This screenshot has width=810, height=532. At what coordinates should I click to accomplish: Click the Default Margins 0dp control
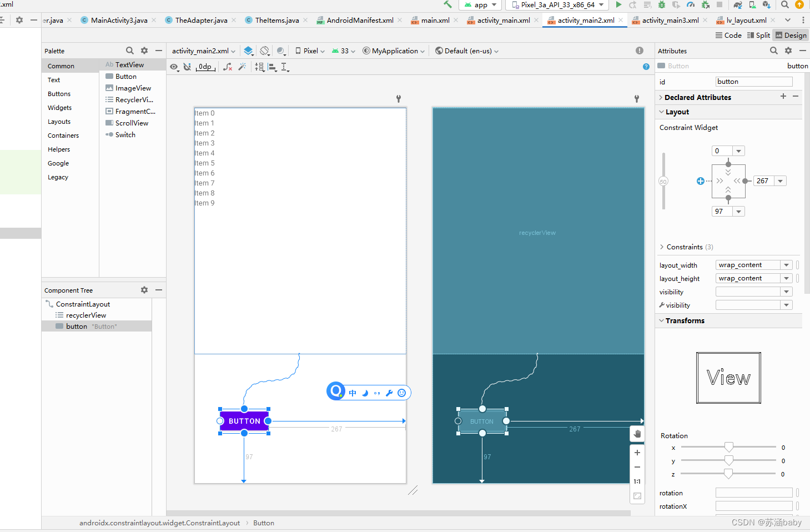point(205,67)
